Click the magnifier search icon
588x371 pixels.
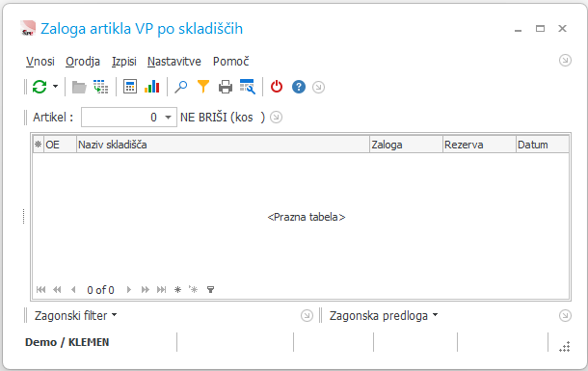(181, 87)
